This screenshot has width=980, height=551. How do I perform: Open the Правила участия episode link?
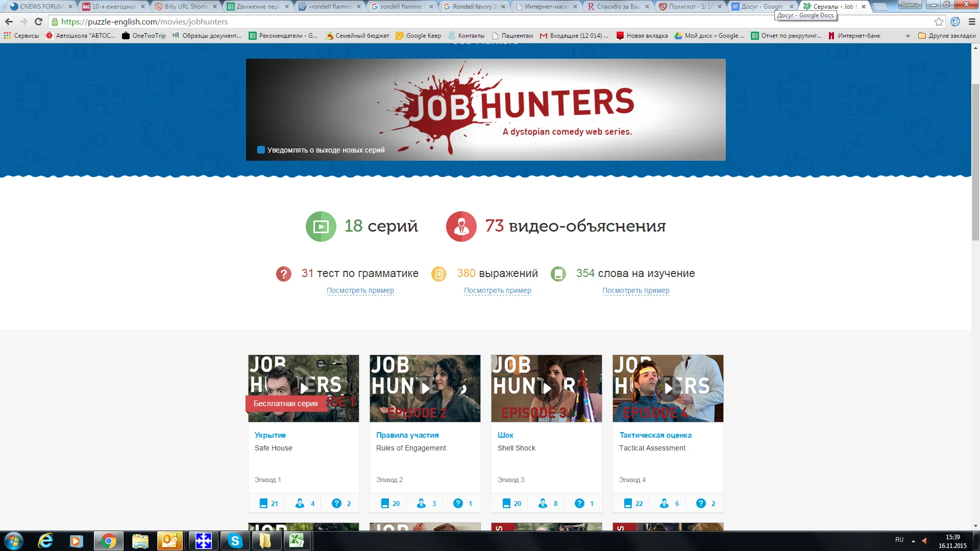[x=407, y=435]
